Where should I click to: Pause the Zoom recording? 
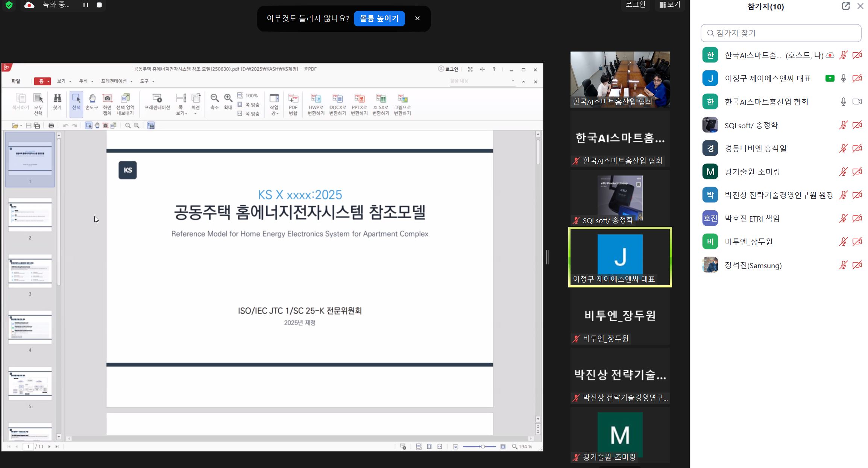coord(86,5)
